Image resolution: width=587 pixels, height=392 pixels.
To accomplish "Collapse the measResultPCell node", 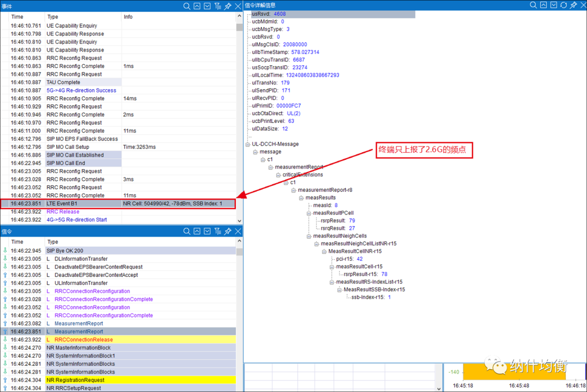I will tap(309, 213).
